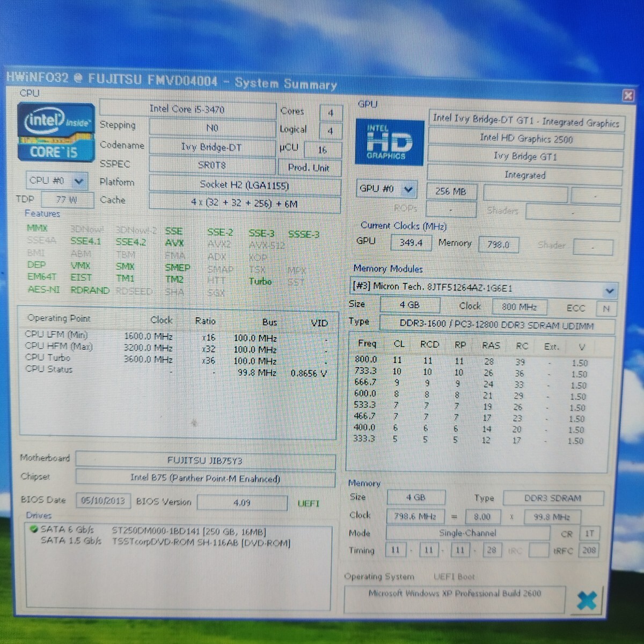Click the Intel Core i5 logo
644x644 pixels.
point(56,133)
